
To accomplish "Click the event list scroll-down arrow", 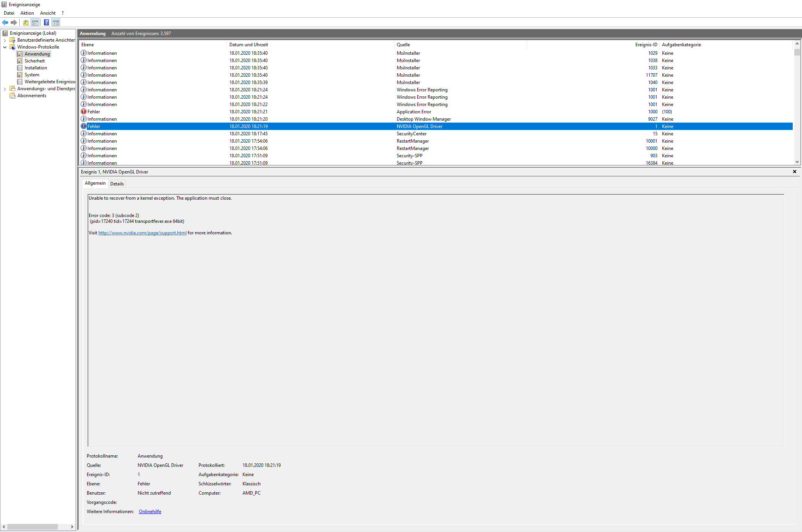I will (797, 162).
